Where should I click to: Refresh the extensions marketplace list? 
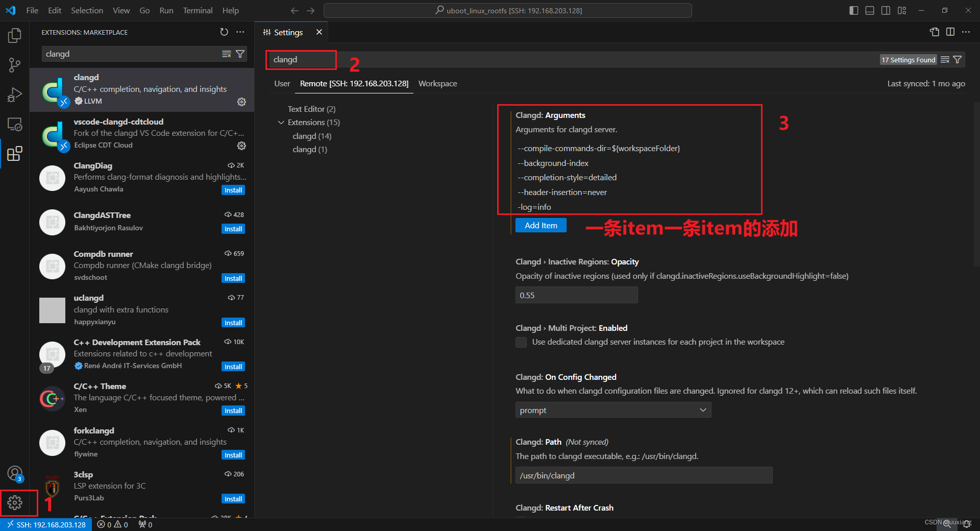224,32
